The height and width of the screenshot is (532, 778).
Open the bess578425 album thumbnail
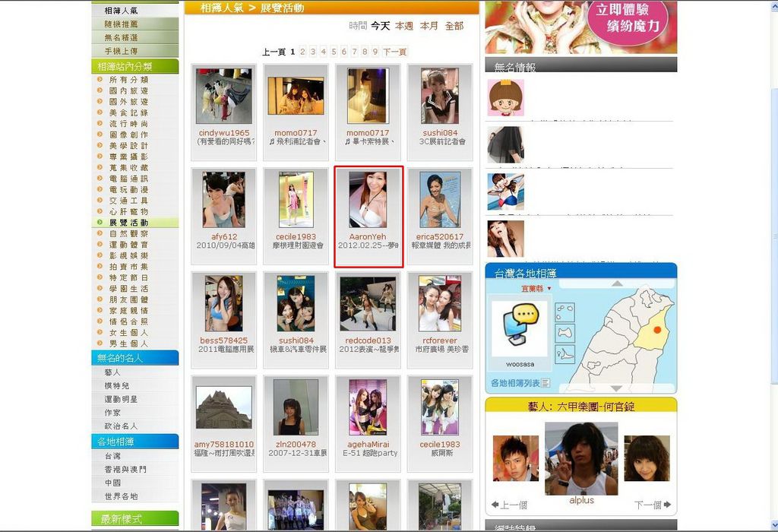(224, 304)
